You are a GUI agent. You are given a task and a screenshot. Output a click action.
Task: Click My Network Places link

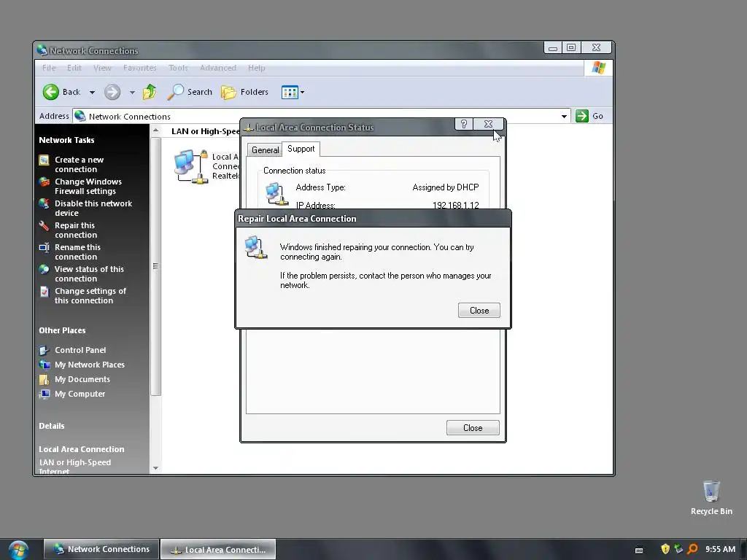(90, 365)
